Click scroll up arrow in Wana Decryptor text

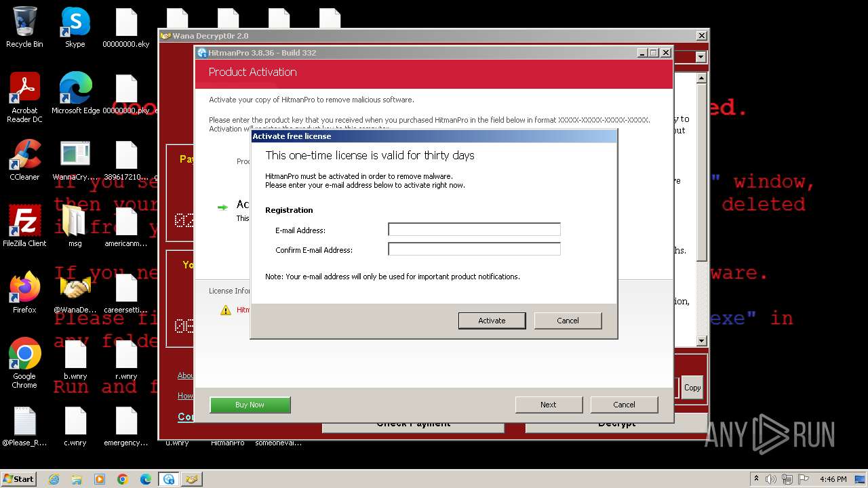702,79
